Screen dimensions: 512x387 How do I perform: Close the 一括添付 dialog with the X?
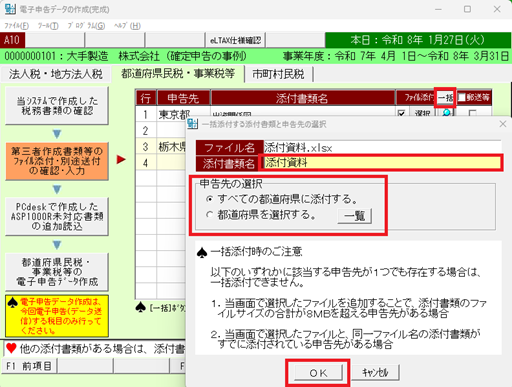point(503,124)
